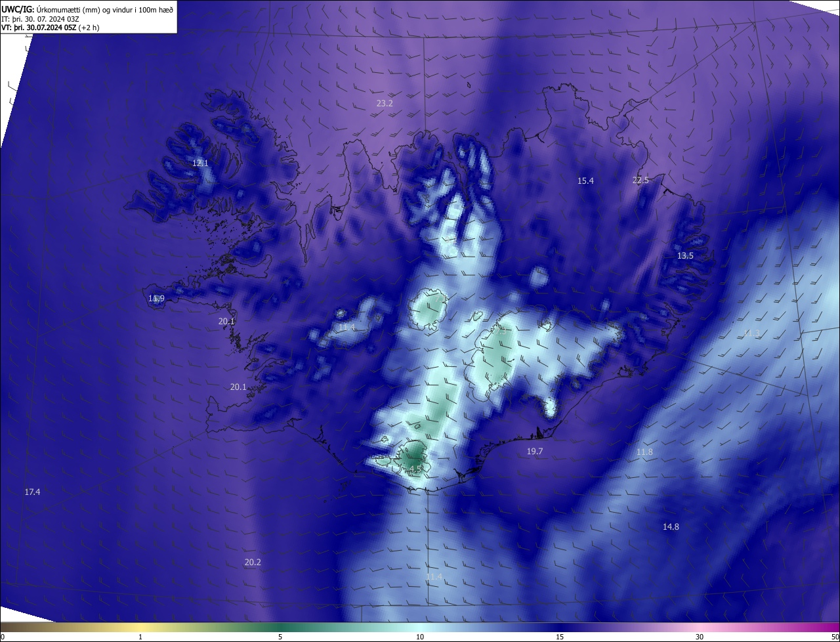
Task: Click the map value 13.5
Action: pos(685,255)
